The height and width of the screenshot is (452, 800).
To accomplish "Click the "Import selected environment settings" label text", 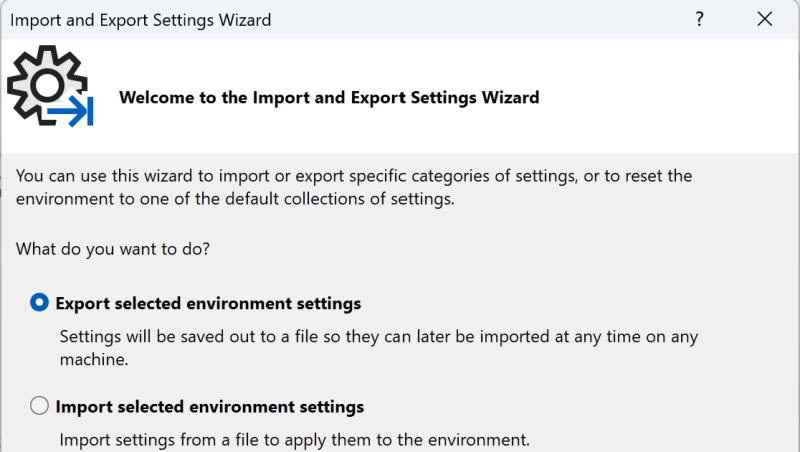I will click(210, 407).
